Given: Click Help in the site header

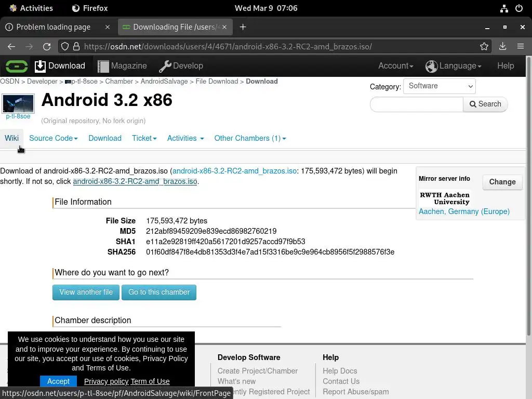Looking at the screenshot, I should [506, 66].
